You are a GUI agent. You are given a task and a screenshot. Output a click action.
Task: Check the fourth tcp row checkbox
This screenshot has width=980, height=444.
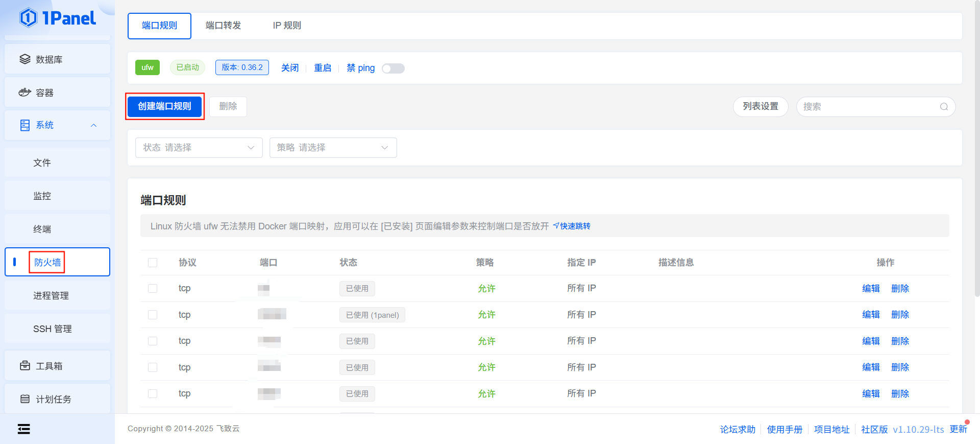click(x=153, y=367)
